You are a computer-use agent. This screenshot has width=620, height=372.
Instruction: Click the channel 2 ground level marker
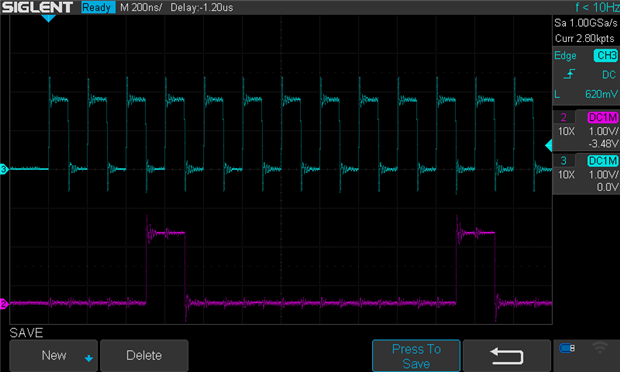pyautogui.click(x=4, y=304)
